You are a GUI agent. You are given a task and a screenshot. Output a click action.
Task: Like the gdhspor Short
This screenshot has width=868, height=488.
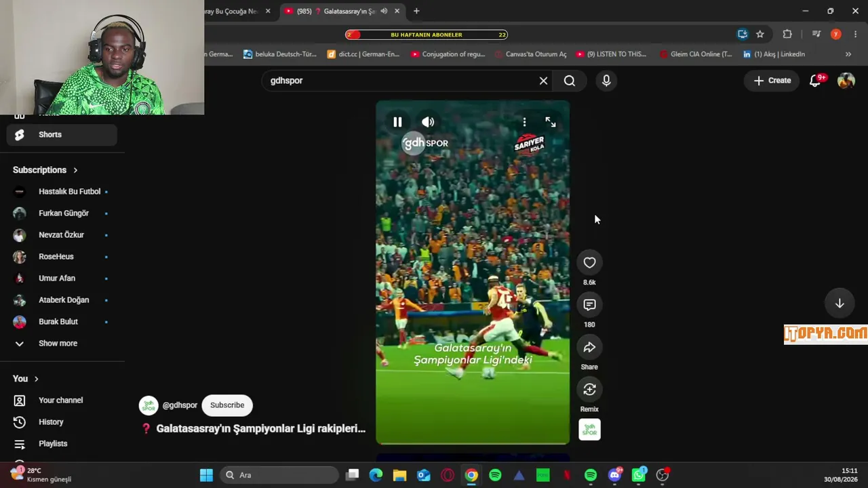[589, 263]
